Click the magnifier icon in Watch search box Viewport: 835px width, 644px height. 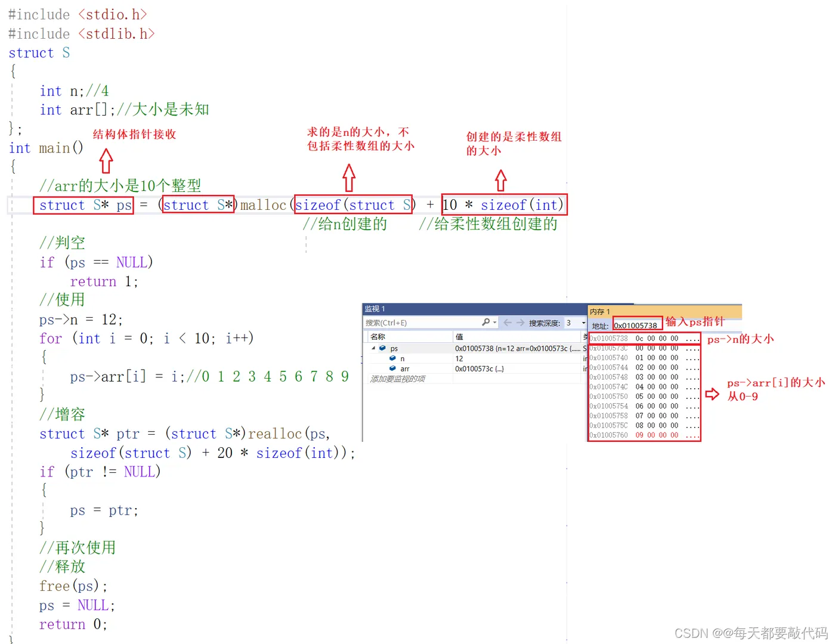486,323
